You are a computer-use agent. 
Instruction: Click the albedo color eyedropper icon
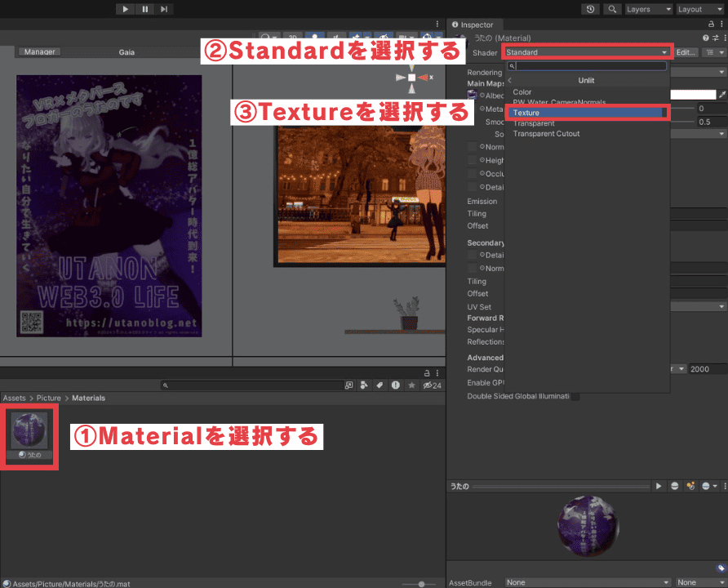[x=721, y=95]
